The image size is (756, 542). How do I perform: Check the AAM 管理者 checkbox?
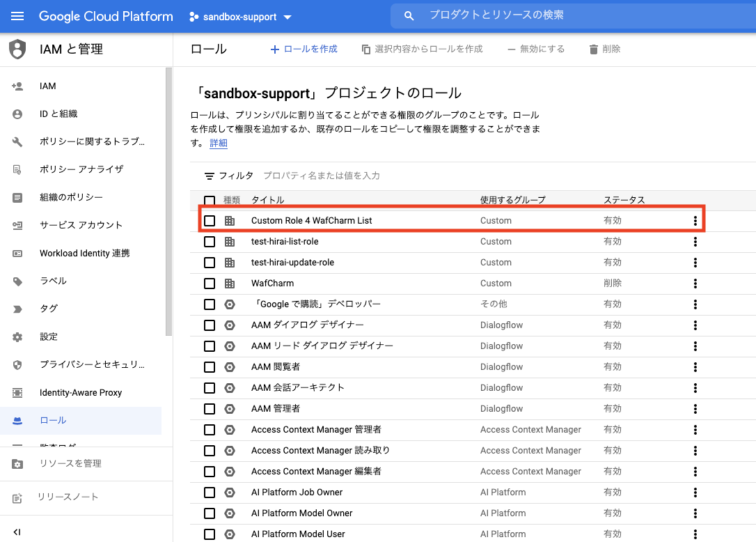[x=210, y=409]
